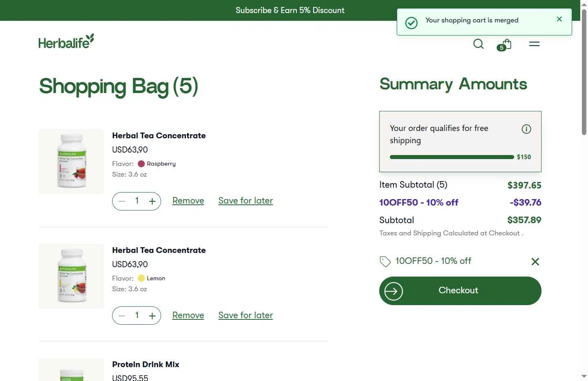
Task: Click the scrollbar down arrow
Action: 584,376
